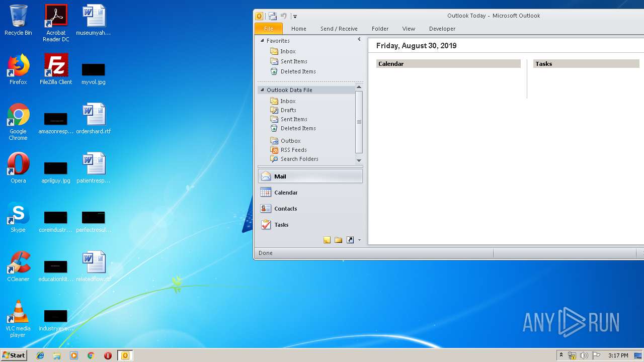Launch Firefox from the desktop
The height and width of the screenshot is (362, 644).
pos(18,69)
